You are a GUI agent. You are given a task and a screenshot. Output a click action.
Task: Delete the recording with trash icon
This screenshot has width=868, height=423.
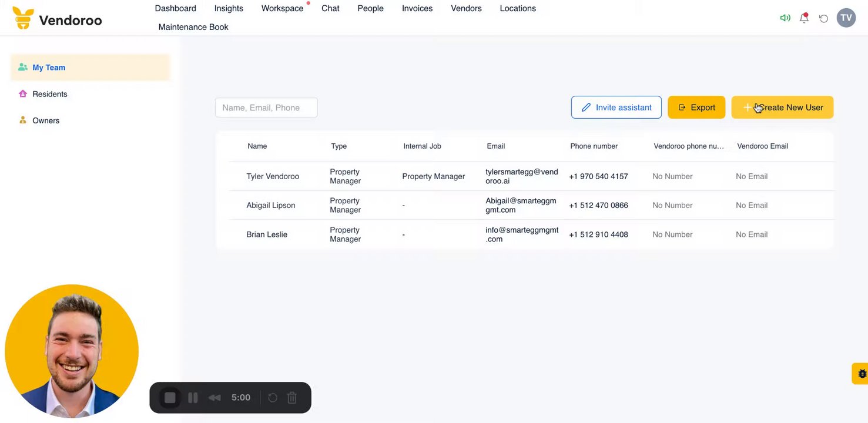pyautogui.click(x=292, y=398)
